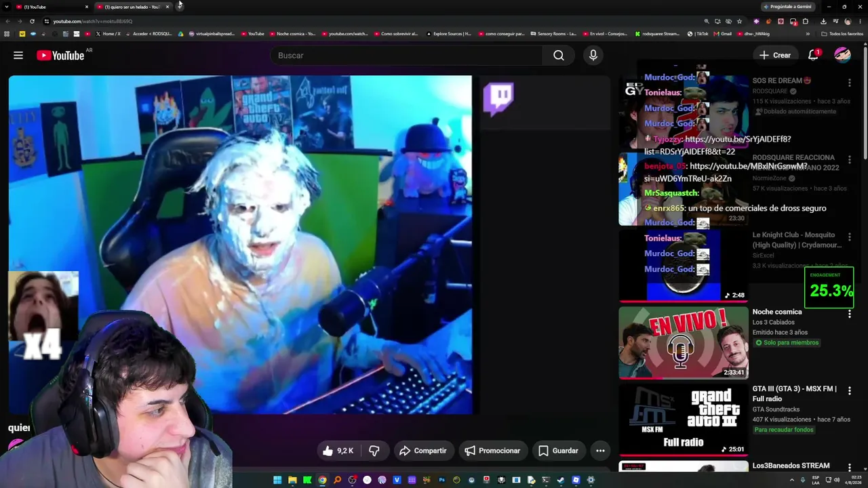The image size is (868, 488).
Task: Click the Buscar search field
Action: [x=406, y=56]
